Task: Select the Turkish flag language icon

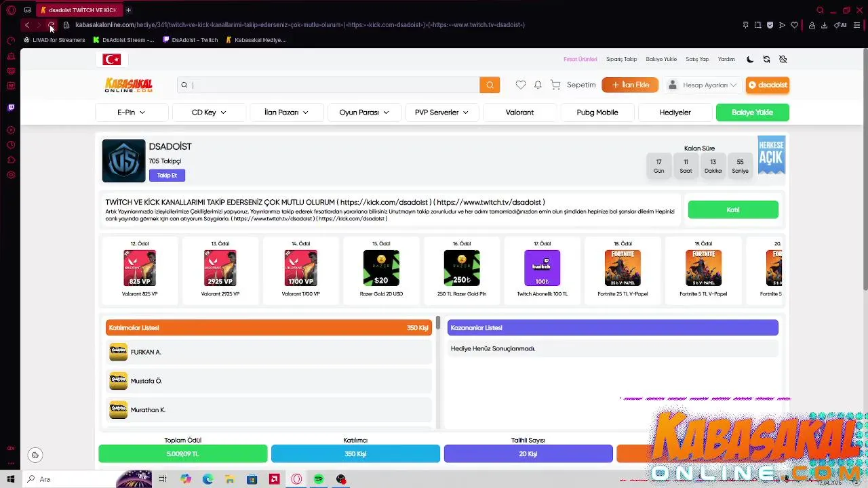Action: point(111,60)
